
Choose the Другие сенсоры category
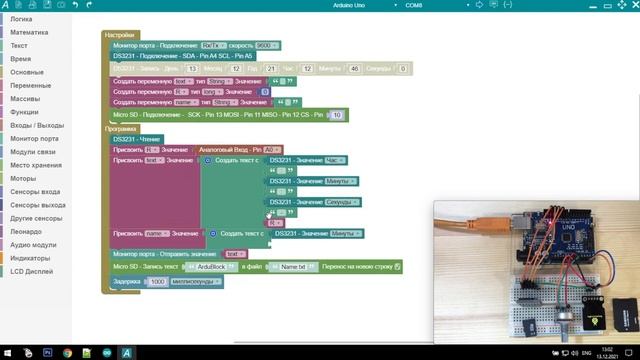tap(36, 218)
